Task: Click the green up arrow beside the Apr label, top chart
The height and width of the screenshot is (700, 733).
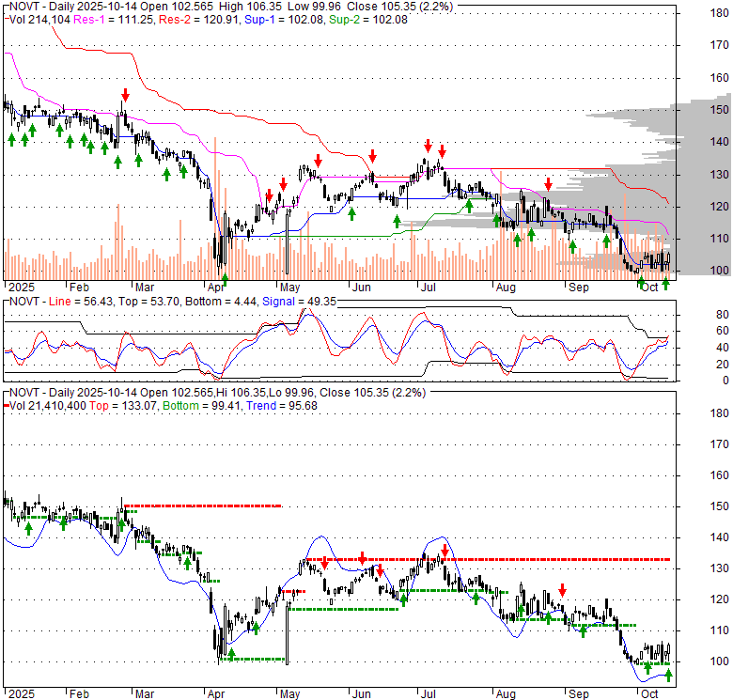Action: pos(225,279)
